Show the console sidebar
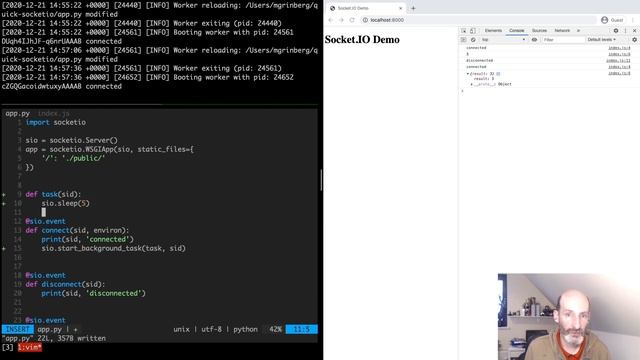 (x=463, y=40)
